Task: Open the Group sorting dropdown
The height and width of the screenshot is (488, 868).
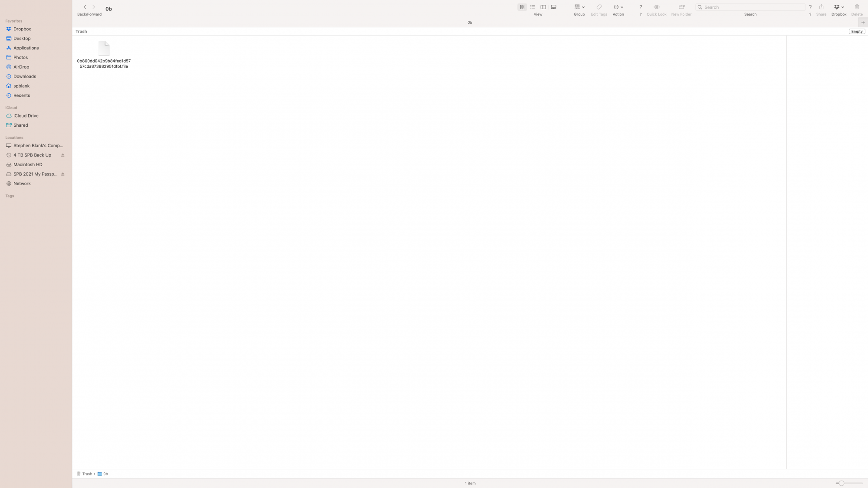Action: coord(579,7)
